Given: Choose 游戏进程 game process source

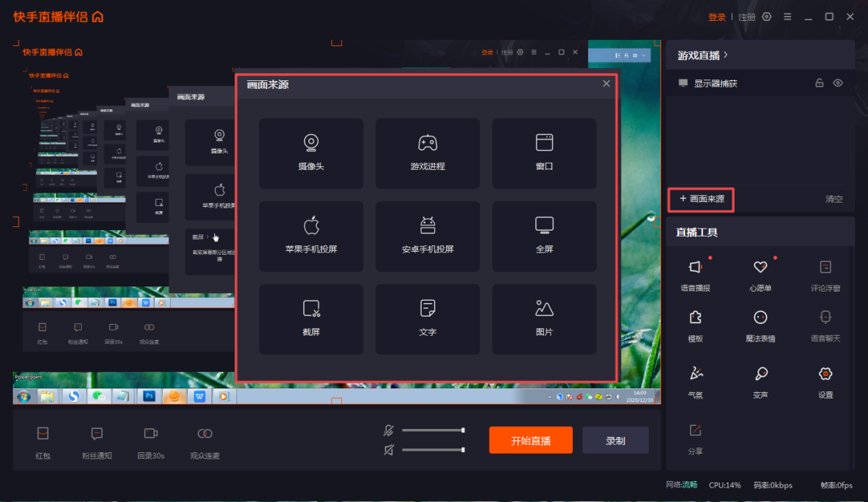Looking at the screenshot, I should [427, 153].
